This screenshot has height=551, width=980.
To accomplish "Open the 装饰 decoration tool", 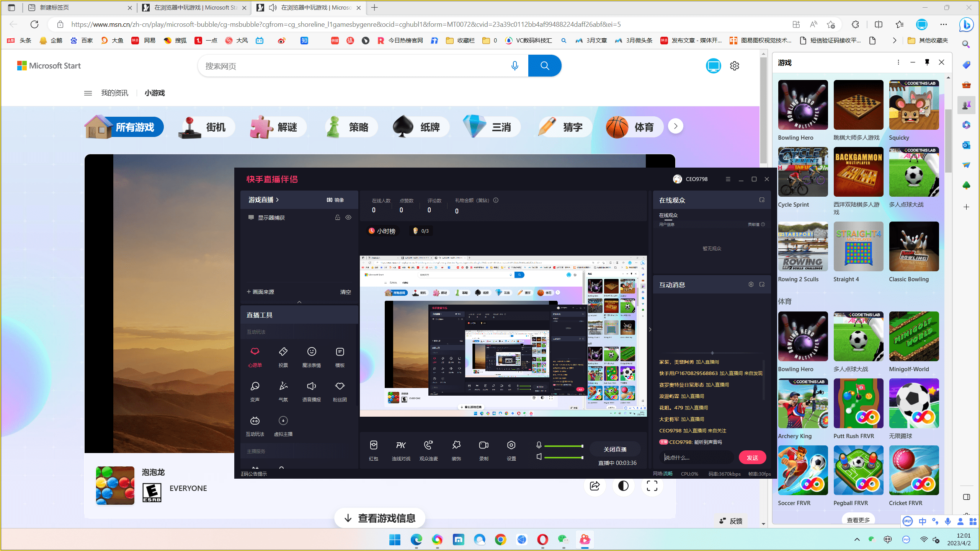I will [x=456, y=450].
